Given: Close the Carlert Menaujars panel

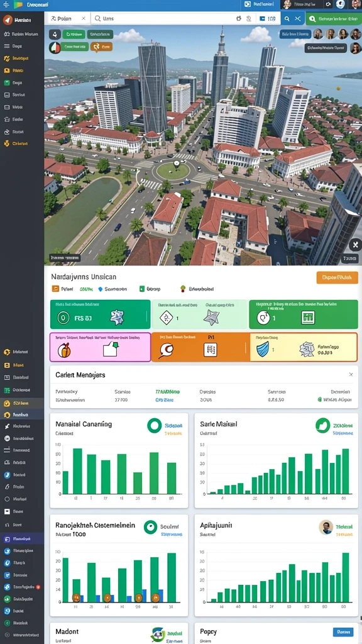Looking at the screenshot, I should (351, 375).
